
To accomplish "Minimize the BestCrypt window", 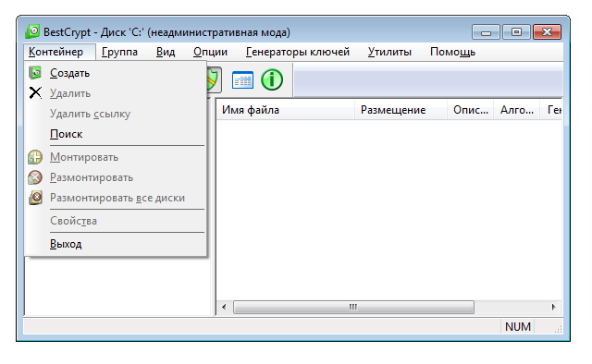I will [x=486, y=32].
